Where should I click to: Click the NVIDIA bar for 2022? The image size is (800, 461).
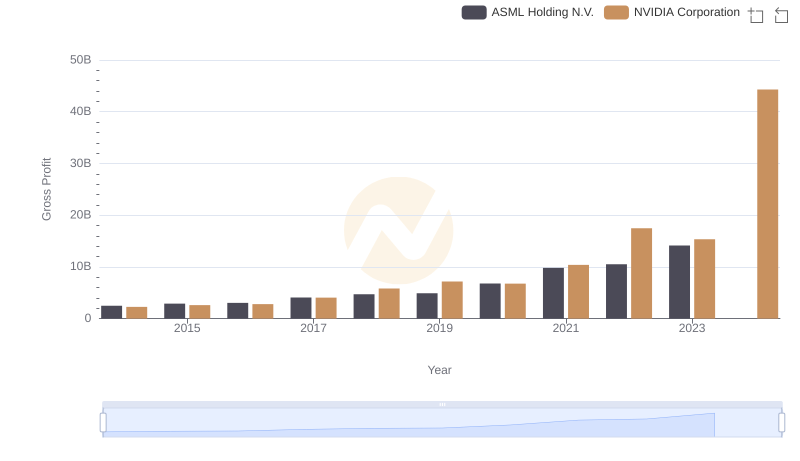641,273
